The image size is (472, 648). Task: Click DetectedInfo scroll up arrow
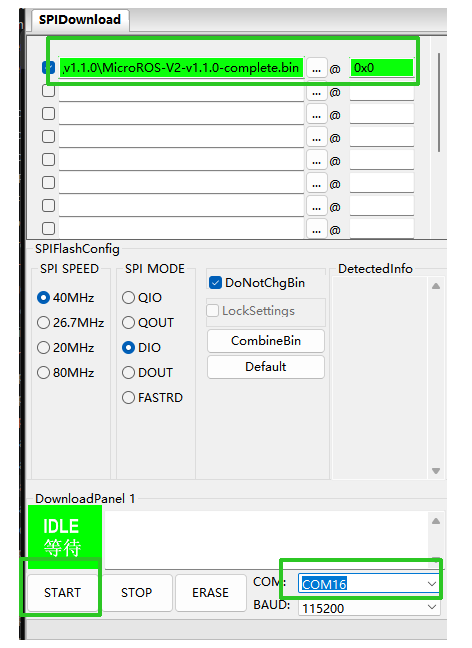(x=436, y=286)
